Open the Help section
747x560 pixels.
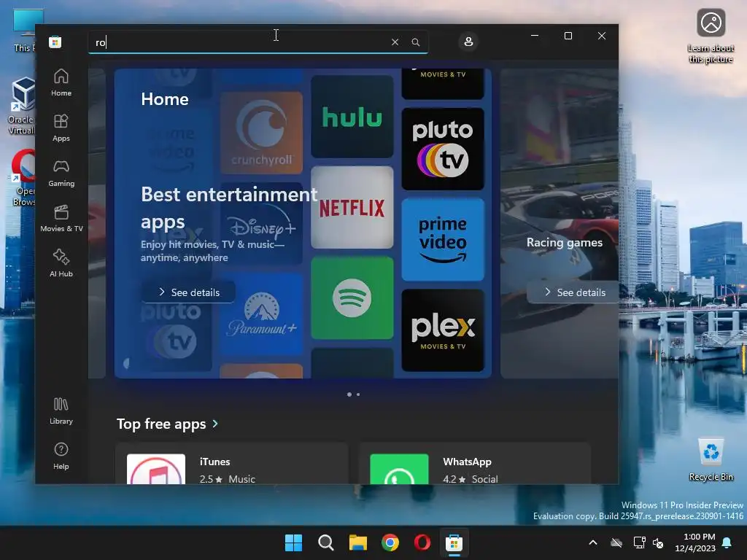point(61,456)
